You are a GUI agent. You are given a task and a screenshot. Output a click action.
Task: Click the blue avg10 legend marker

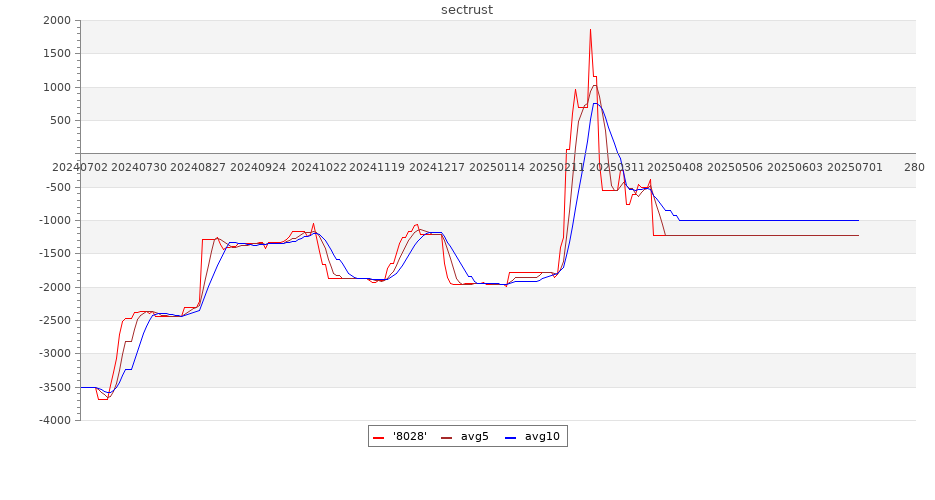510,437
